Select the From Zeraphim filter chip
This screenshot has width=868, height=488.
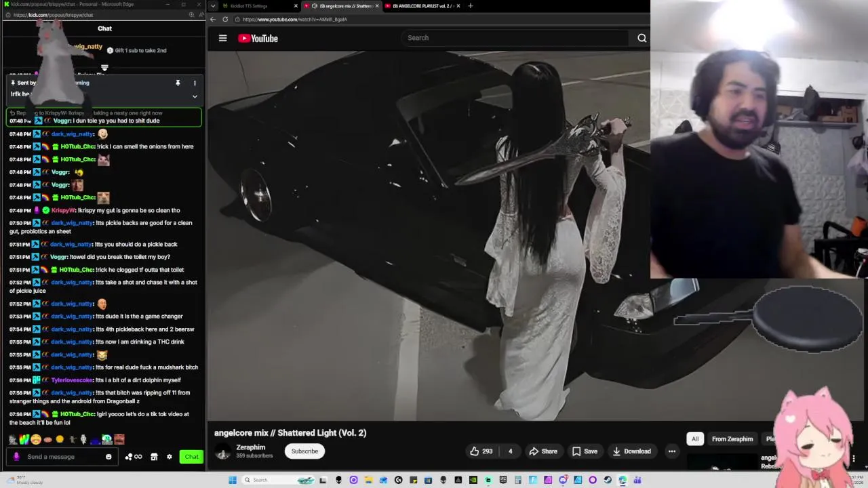coord(732,439)
